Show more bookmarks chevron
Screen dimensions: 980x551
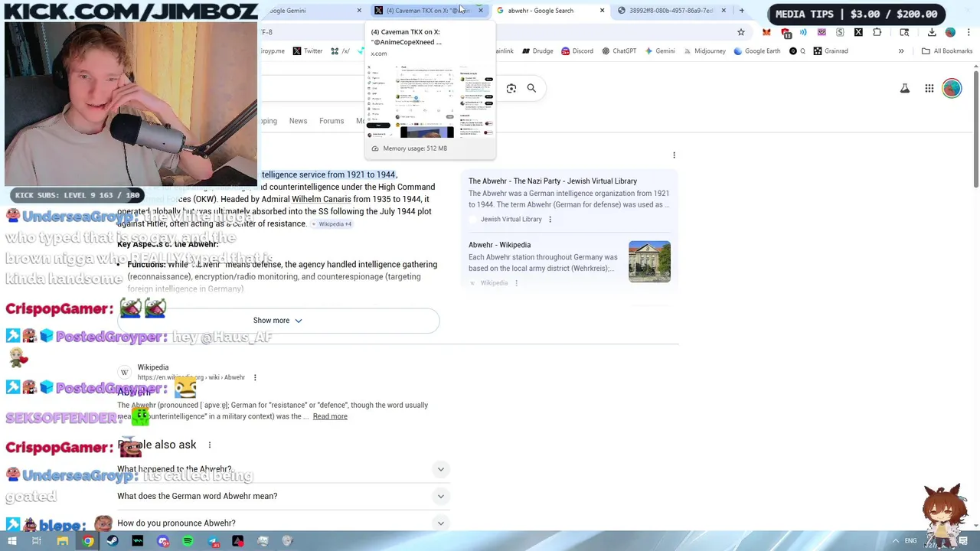click(901, 51)
